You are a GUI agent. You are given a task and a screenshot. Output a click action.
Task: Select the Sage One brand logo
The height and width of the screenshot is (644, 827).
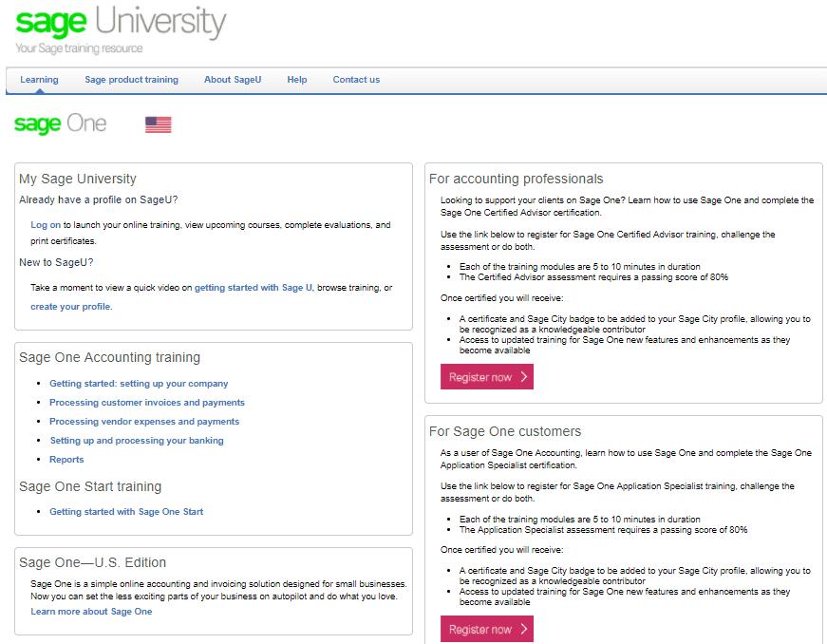59,123
